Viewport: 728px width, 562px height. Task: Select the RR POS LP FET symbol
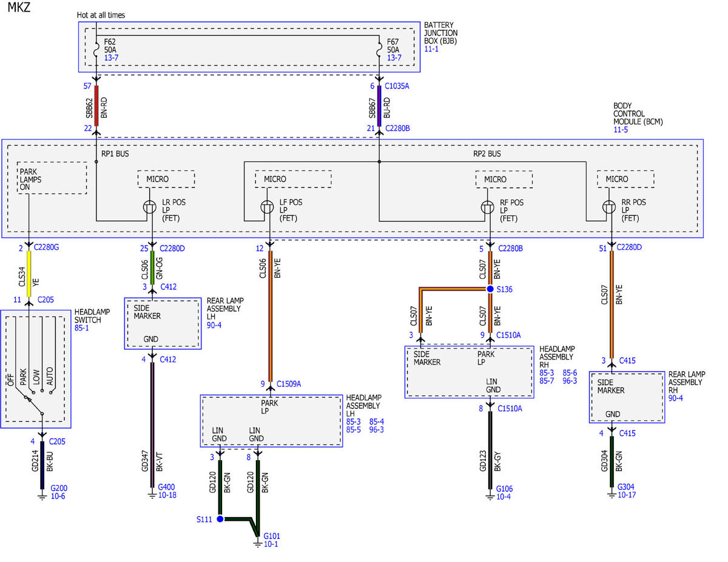608,207
